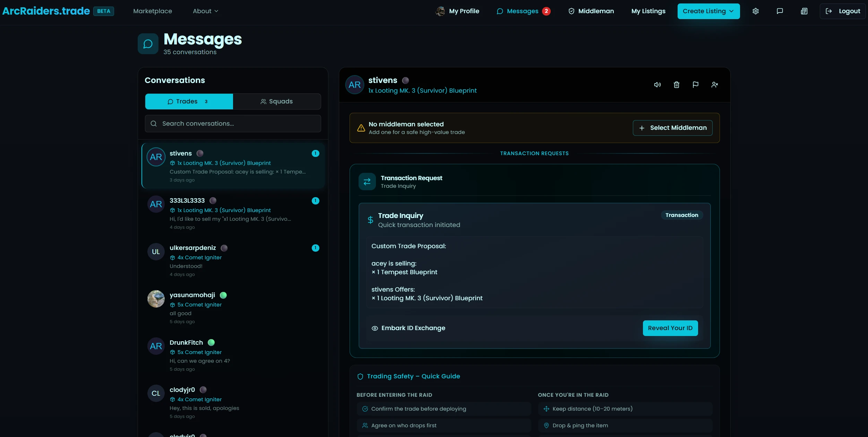Click the chat bubble icon in navbar
The height and width of the screenshot is (437, 868).
pos(780,11)
